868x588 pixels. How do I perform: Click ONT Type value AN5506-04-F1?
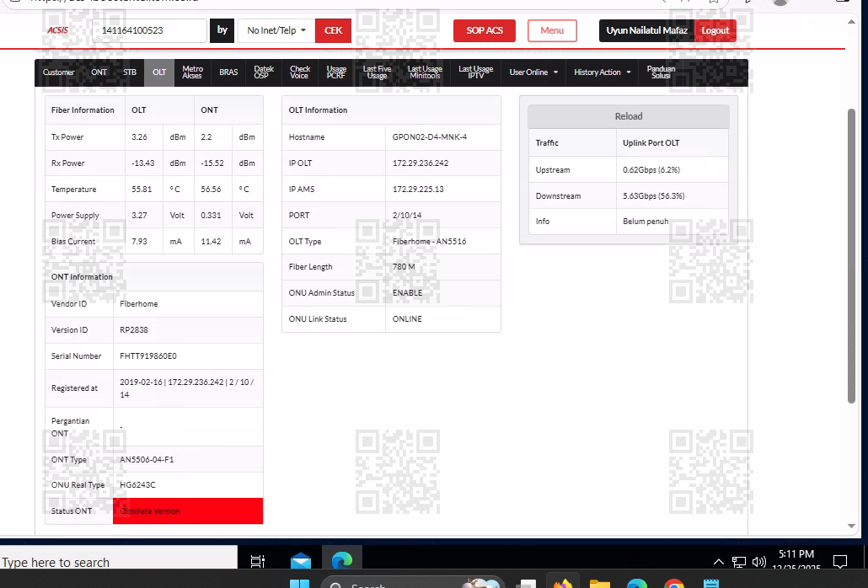point(147,460)
